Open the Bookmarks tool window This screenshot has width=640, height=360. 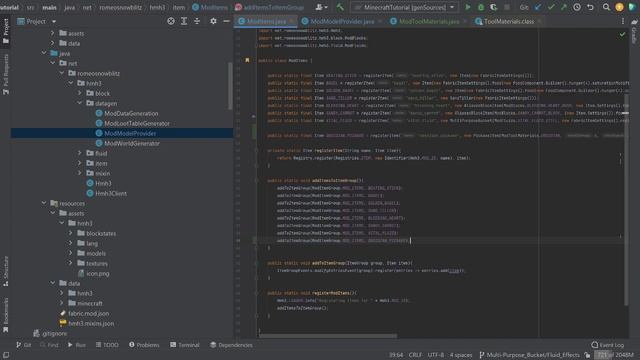click(x=6, y=315)
